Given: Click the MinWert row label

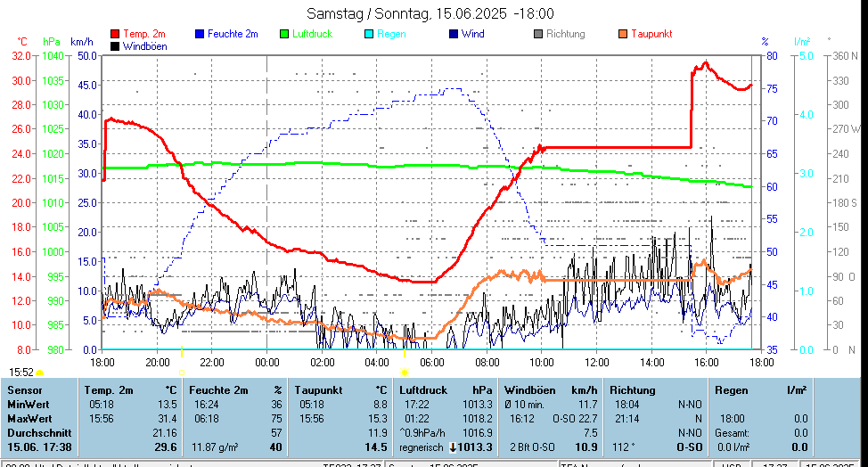Looking at the screenshot, I should [x=29, y=405].
